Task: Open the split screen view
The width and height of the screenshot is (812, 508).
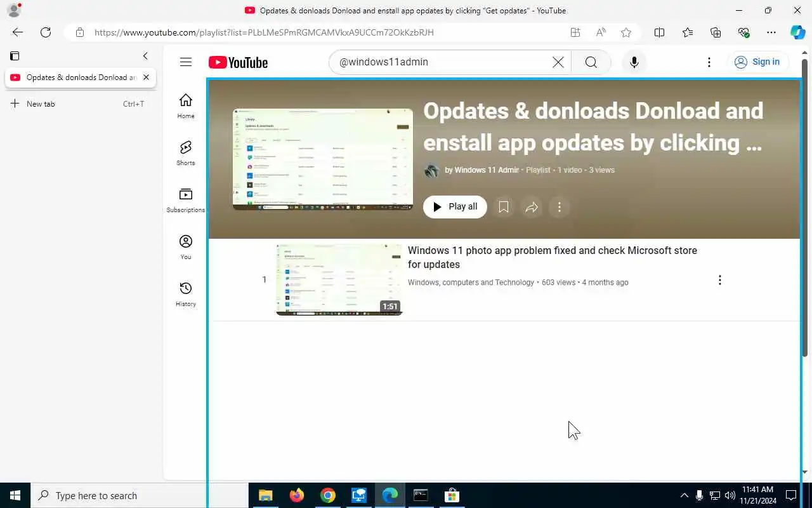Action: coord(659,32)
